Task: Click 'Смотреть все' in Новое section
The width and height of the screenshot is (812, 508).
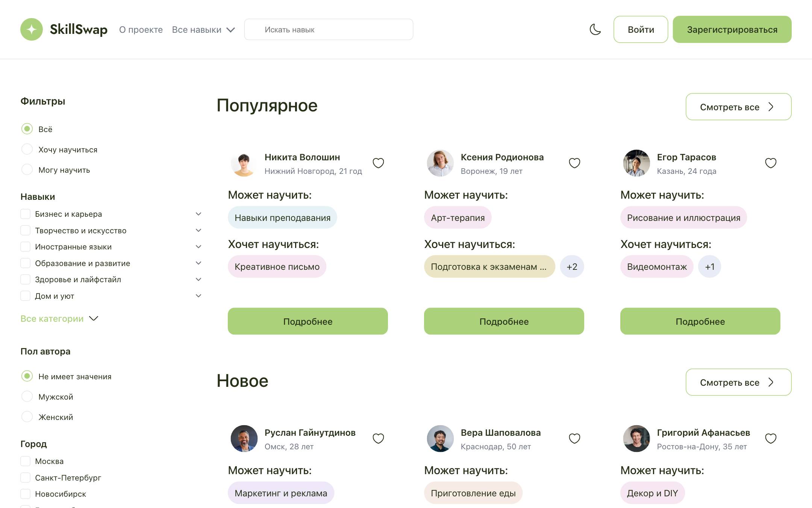Action: [x=738, y=382]
